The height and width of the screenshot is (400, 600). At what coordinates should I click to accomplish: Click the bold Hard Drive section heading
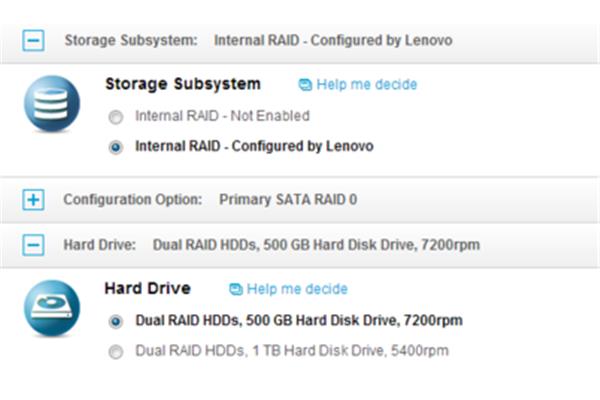click(x=148, y=289)
